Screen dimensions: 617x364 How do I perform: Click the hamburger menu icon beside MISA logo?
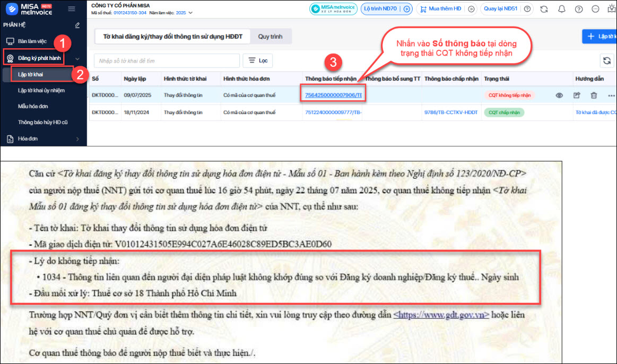click(72, 9)
